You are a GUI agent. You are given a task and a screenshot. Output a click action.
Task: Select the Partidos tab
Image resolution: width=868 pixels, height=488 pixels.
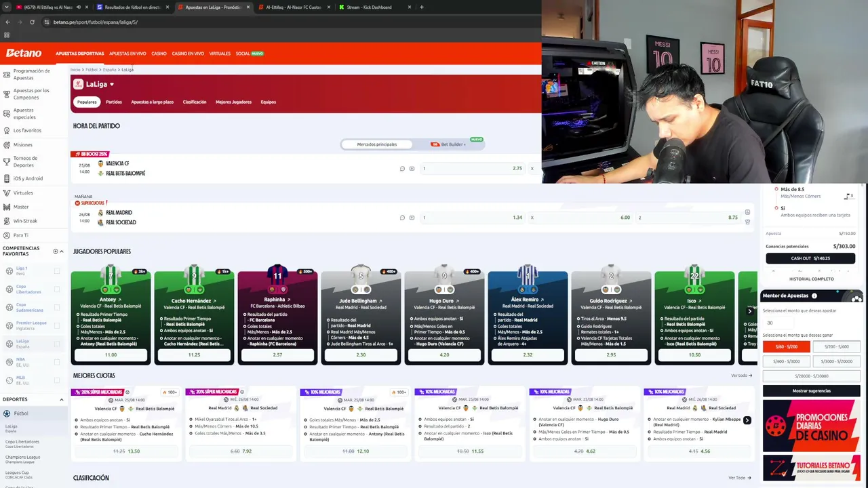(x=114, y=102)
